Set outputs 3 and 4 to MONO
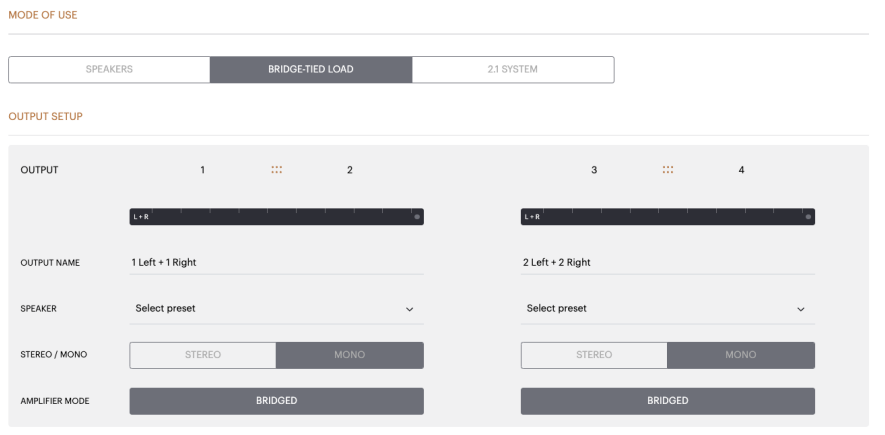Viewport: 885px width, 435px height. (741, 355)
